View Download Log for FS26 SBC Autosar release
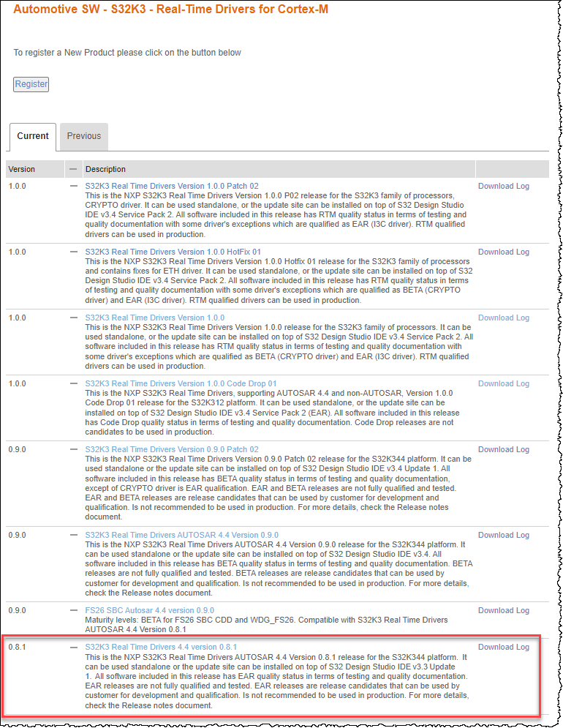This screenshot has width=563, height=728. 504,610
